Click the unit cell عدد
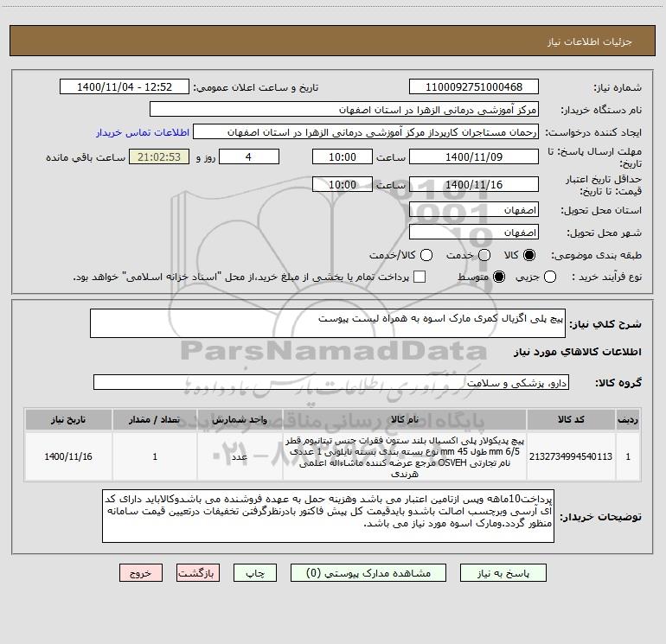Image resolution: width=666 pixels, height=644 pixels. (x=240, y=456)
